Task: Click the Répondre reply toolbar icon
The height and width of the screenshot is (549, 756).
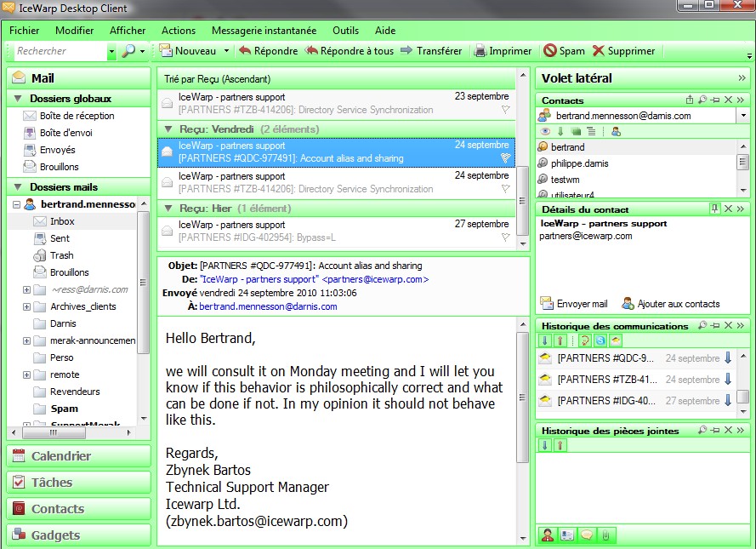Action: pos(245,51)
